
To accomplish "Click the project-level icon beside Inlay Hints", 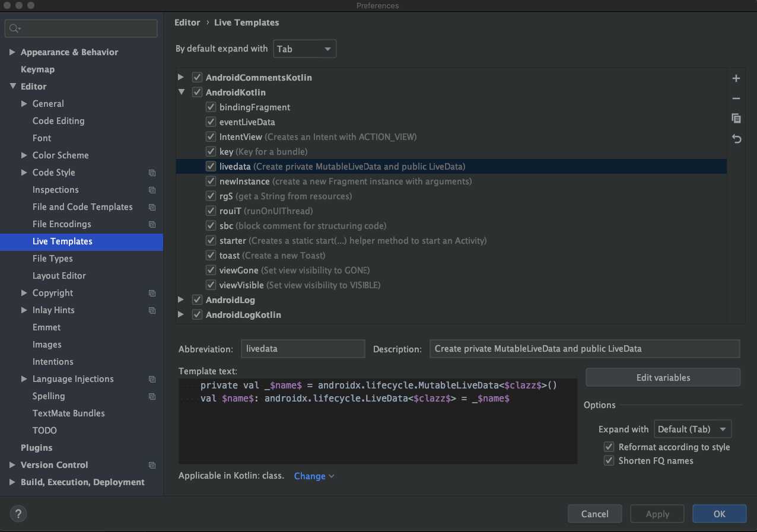I will 152,310.
